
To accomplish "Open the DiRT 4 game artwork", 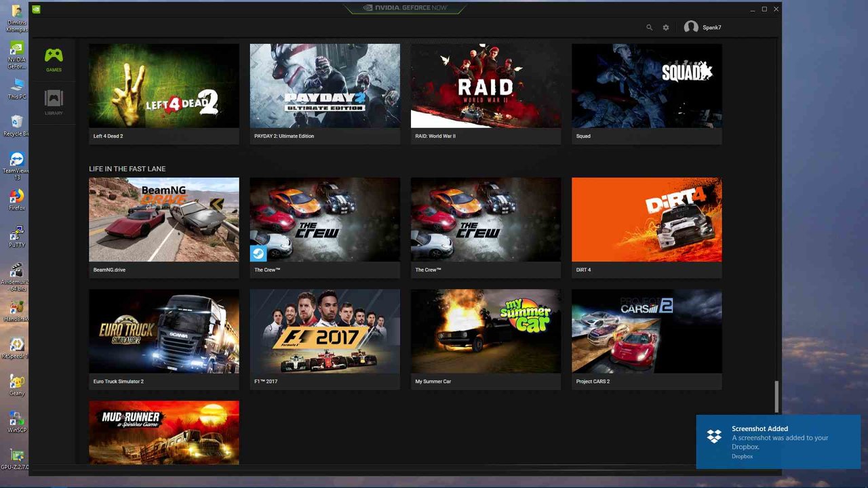I will [x=647, y=220].
